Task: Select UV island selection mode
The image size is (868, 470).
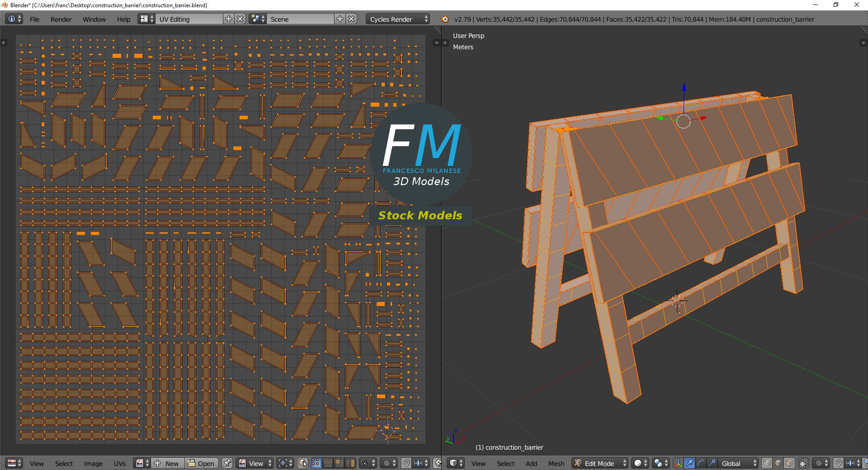Action: [350, 463]
